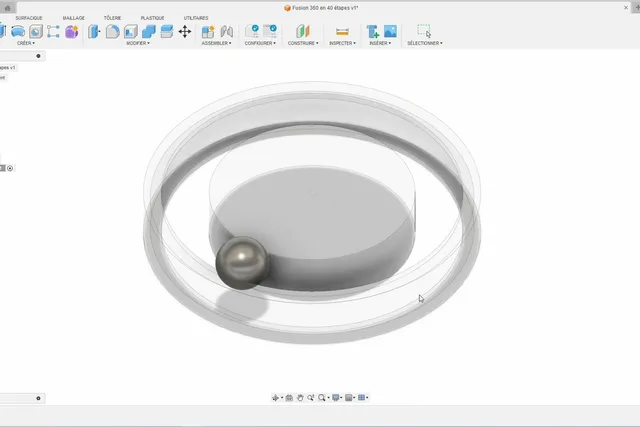Switch to the SURFACIQUE tab
This screenshot has height=427, width=640.
pos(29,18)
